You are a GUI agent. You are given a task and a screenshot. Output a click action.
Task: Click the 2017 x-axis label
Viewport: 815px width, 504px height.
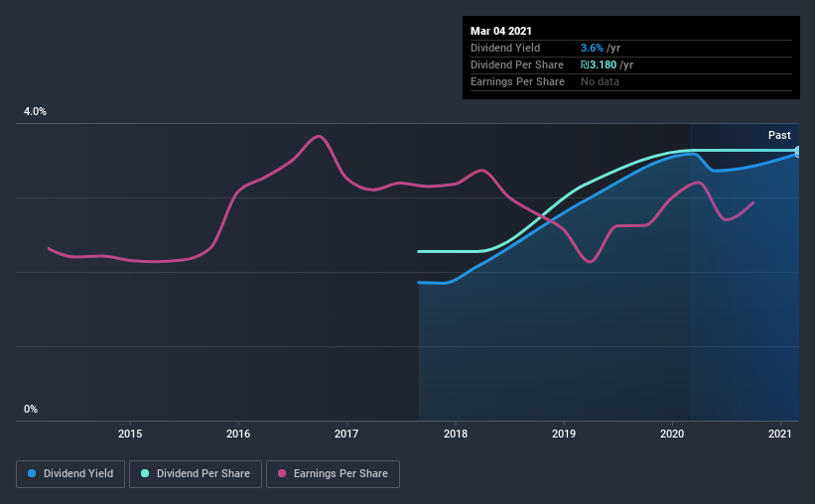tap(346, 434)
